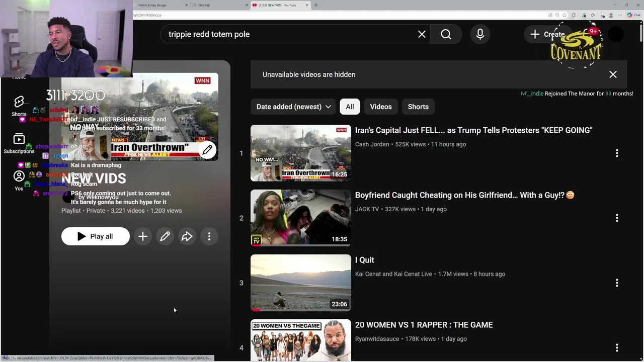Open Subscriptions from the sidebar
Viewport: 644px width, 362px height.
(x=19, y=143)
